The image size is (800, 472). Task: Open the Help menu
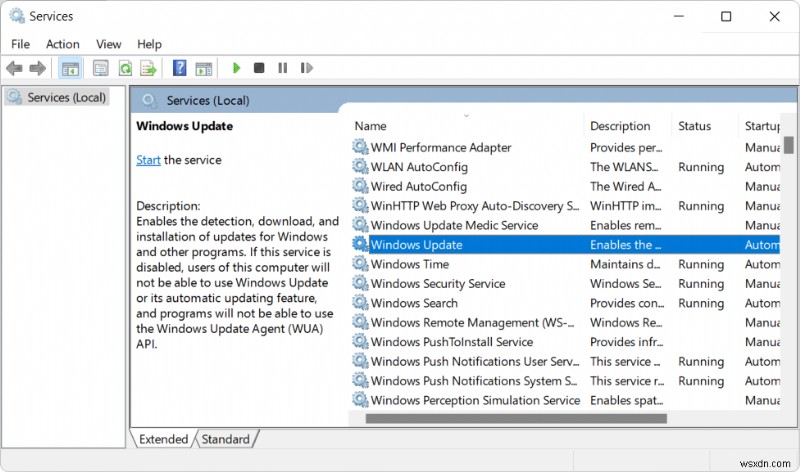pos(149,44)
